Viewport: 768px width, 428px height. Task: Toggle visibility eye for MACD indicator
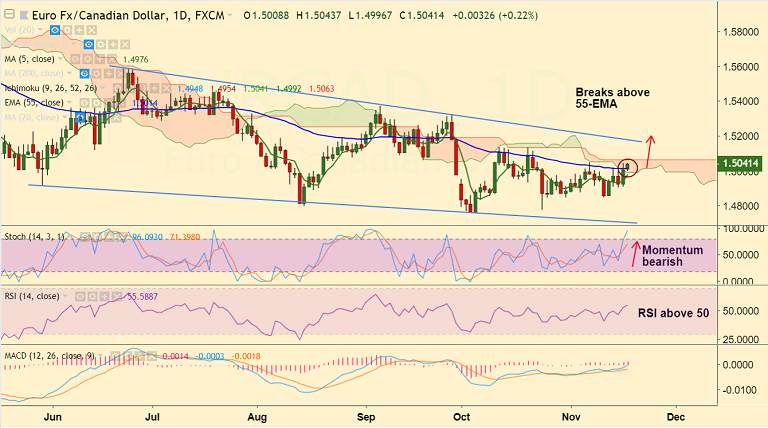[116, 356]
